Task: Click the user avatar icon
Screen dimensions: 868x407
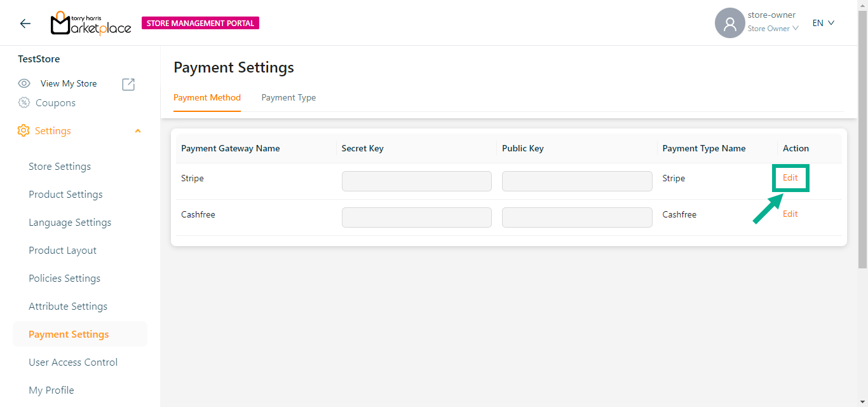Action: pos(729,24)
